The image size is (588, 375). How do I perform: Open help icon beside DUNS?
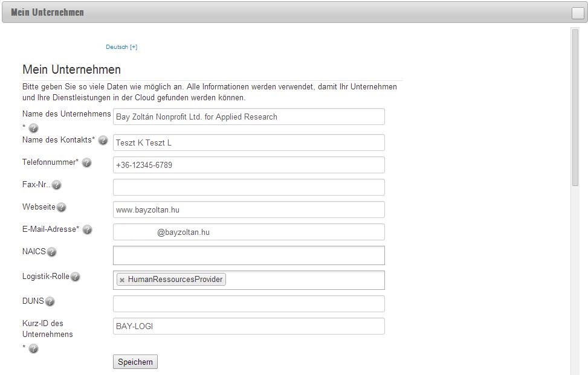click(50, 301)
